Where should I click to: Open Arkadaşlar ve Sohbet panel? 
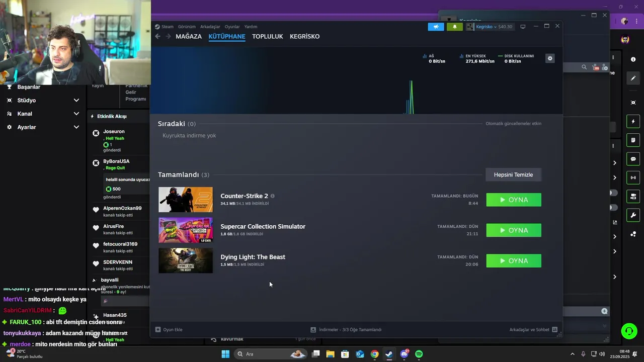tap(533, 330)
